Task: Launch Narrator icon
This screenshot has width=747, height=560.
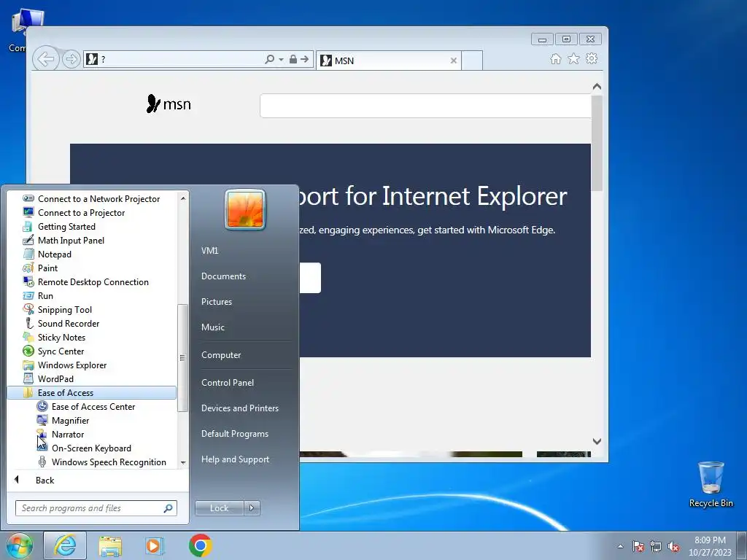Action: [x=42, y=434]
